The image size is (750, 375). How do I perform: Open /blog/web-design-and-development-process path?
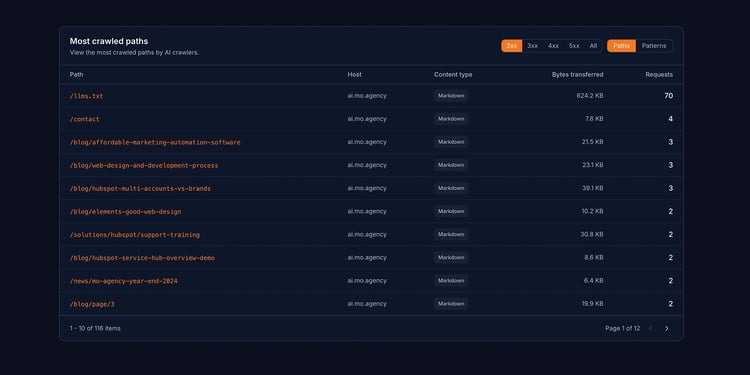tap(144, 165)
